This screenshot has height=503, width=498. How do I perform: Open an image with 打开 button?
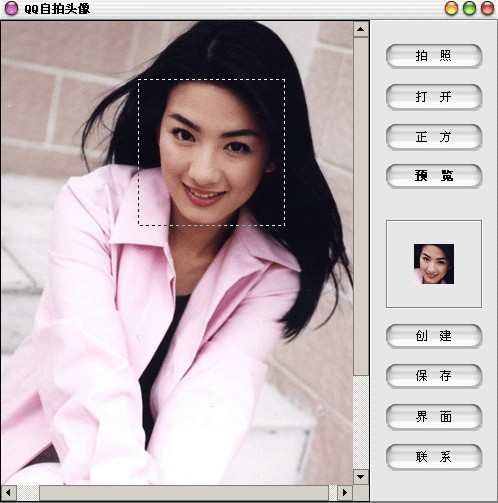(x=434, y=96)
